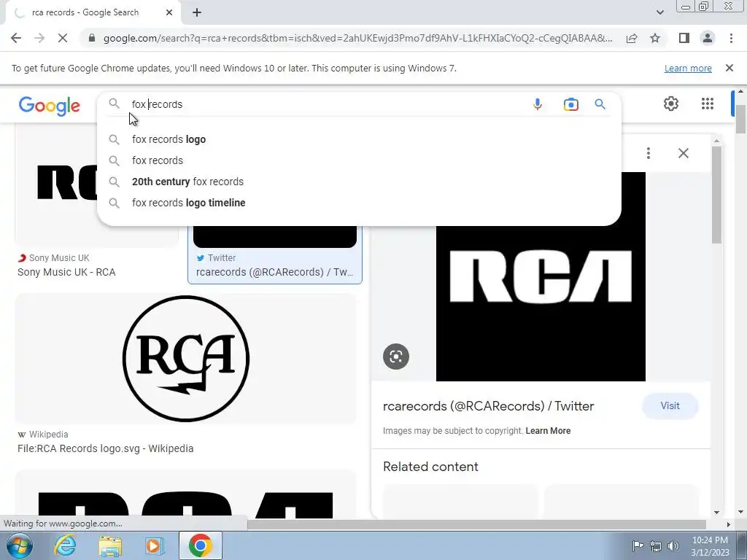
Task: Open network status tray icon
Action: point(656,545)
